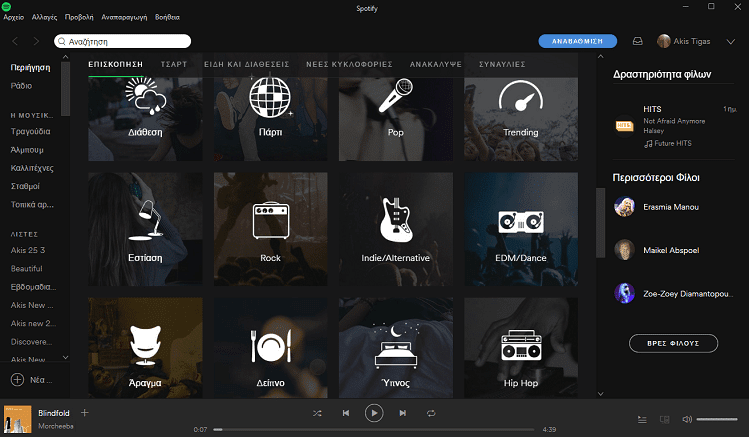Open the devices available icon
The height and width of the screenshot is (437, 749).
(x=664, y=419)
